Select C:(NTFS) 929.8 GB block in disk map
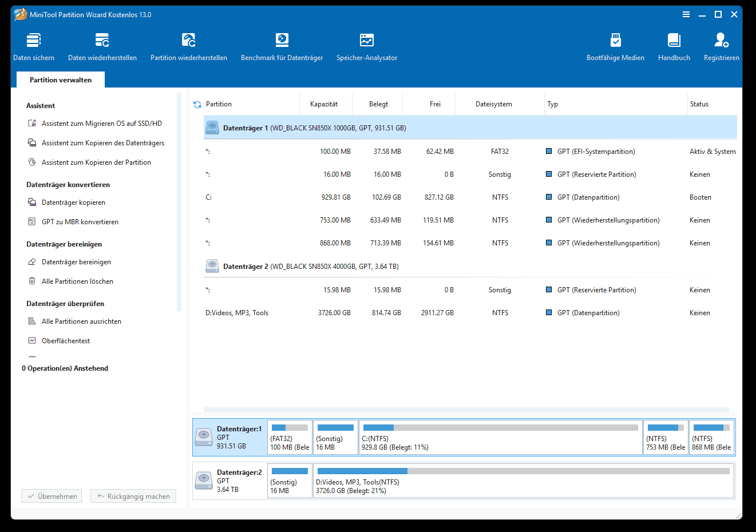756x532 pixels. point(501,438)
